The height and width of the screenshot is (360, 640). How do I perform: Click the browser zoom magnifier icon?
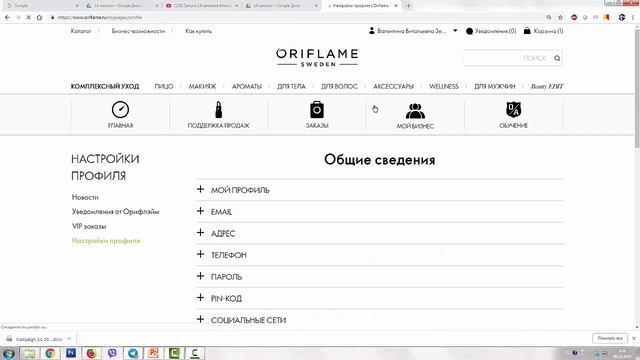549,18
